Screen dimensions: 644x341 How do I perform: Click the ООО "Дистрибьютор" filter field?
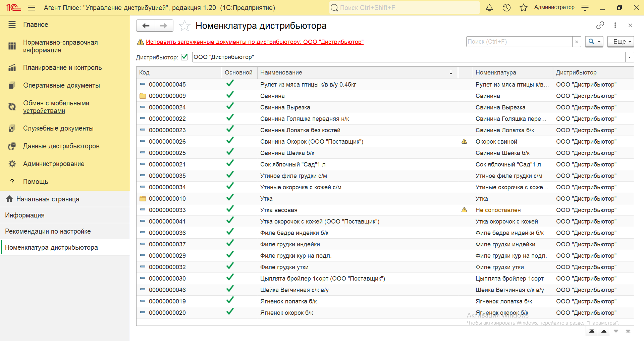click(x=409, y=57)
